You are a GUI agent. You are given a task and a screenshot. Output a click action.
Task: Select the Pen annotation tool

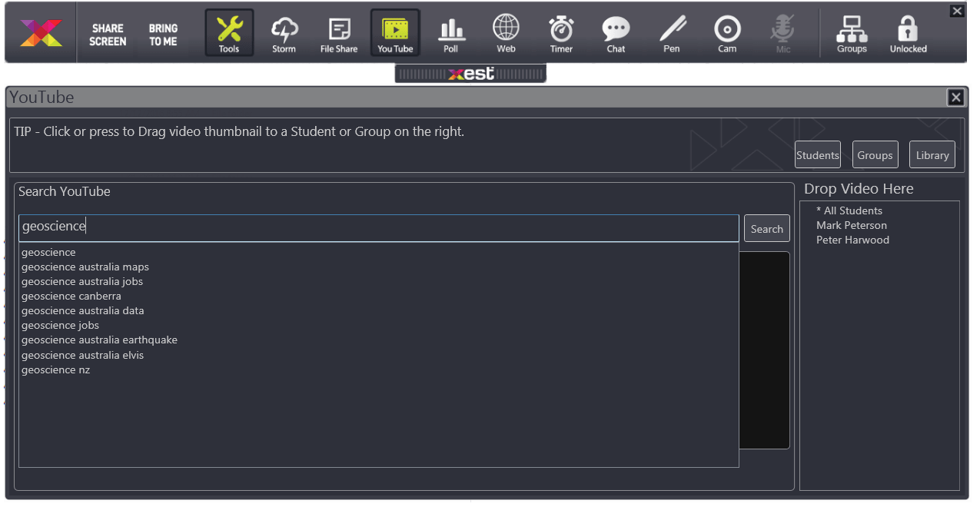pyautogui.click(x=672, y=35)
